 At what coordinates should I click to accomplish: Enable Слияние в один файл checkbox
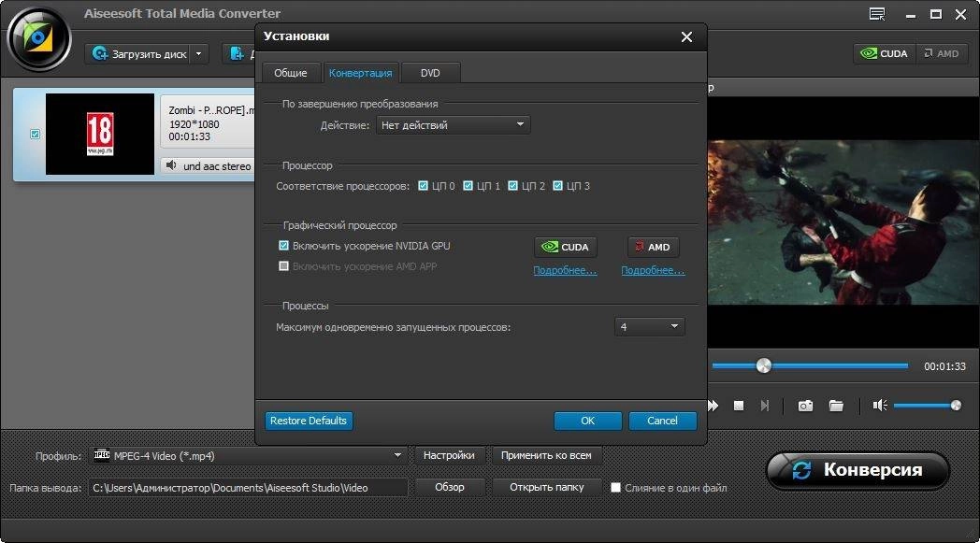(615, 487)
